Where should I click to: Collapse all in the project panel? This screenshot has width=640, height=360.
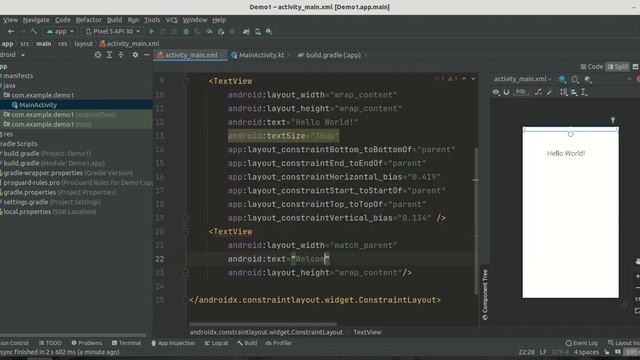[121, 55]
